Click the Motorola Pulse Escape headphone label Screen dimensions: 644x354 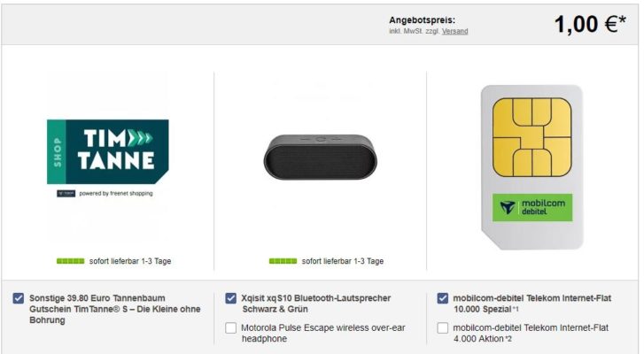pyautogui.click(x=322, y=333)
